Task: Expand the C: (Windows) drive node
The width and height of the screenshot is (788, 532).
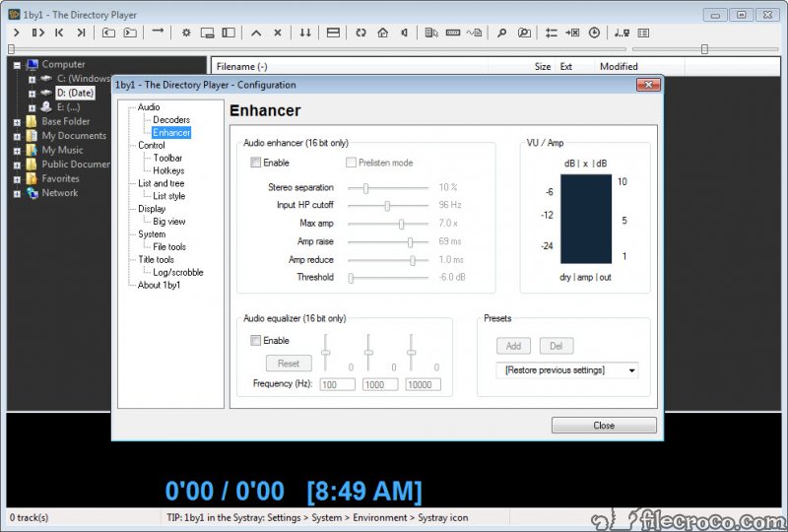Action: pyautogui.click(x=33, y=79)
